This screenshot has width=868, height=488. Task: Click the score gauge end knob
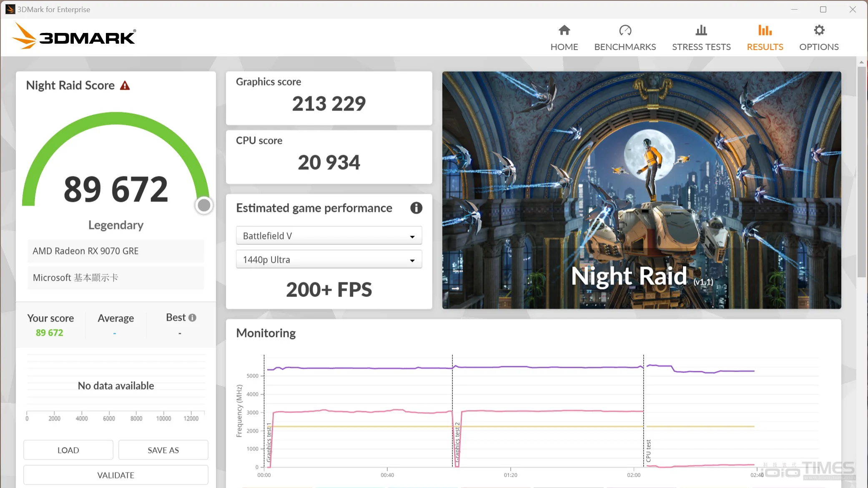coord(204,205)
